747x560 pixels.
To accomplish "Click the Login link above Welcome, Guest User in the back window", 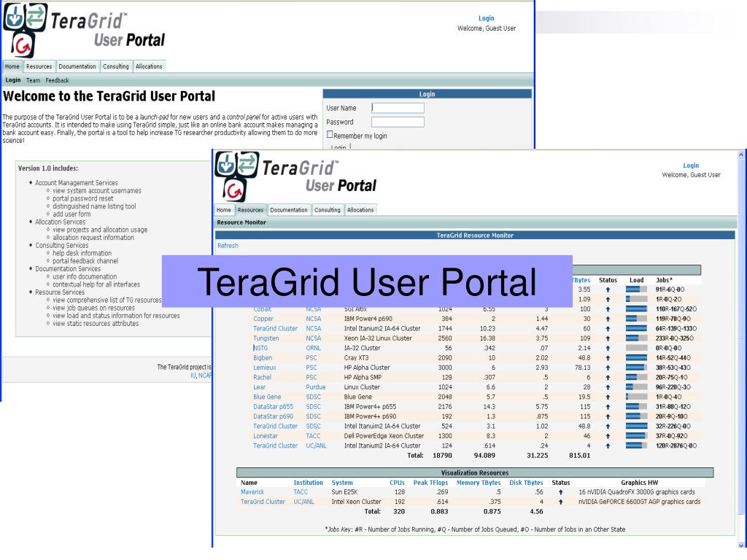I will [x=487, y=18].
